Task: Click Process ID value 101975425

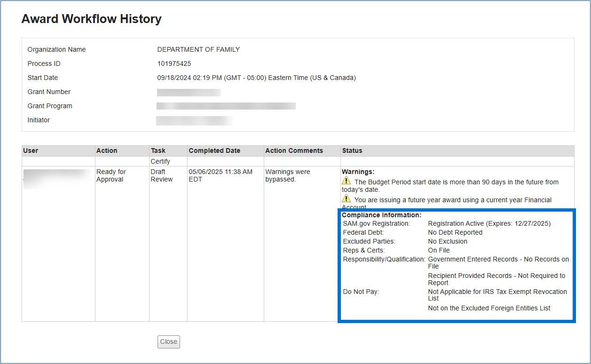Action: pos(174,64)
